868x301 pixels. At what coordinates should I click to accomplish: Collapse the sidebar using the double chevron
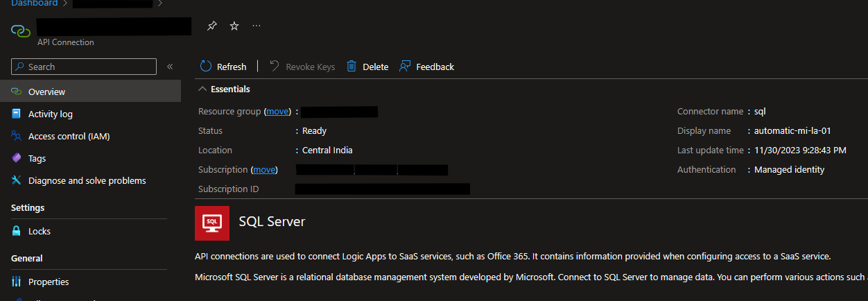pyautogui.click(x=170, y=67)
